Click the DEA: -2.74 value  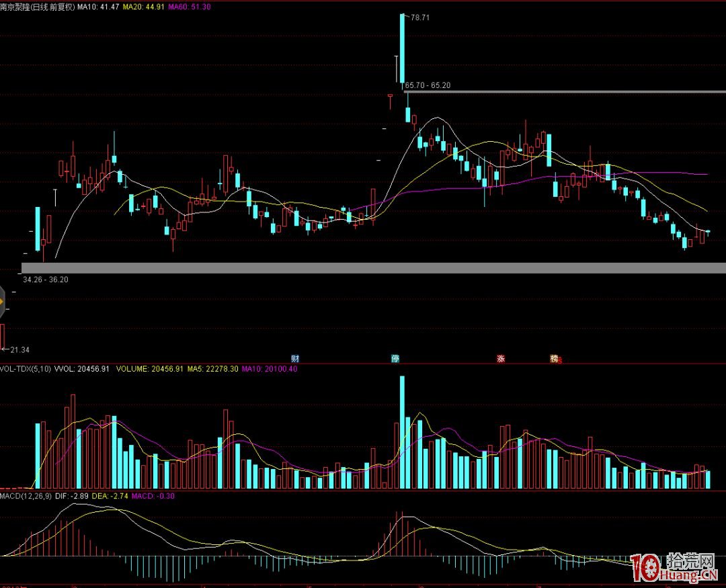tap(110, 496)
